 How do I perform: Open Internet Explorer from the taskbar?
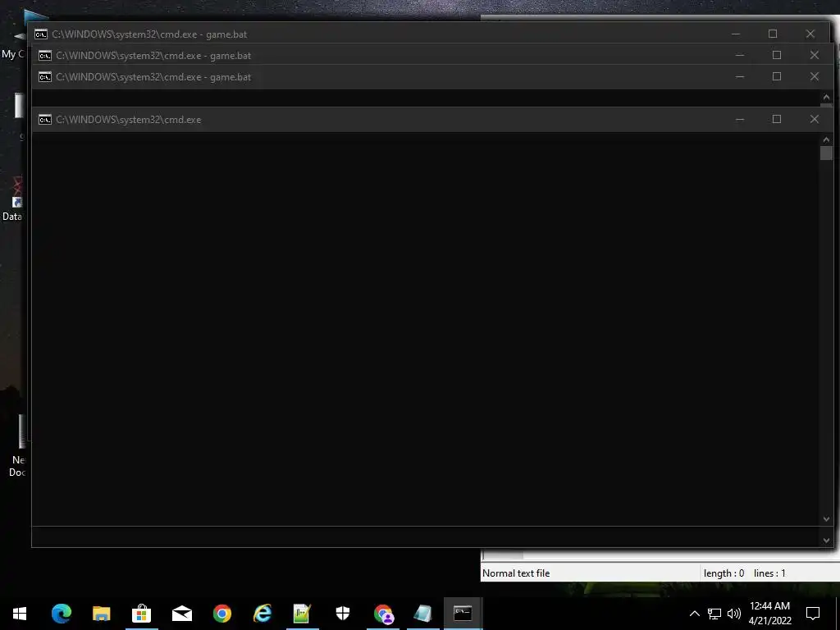pos(262,614)
